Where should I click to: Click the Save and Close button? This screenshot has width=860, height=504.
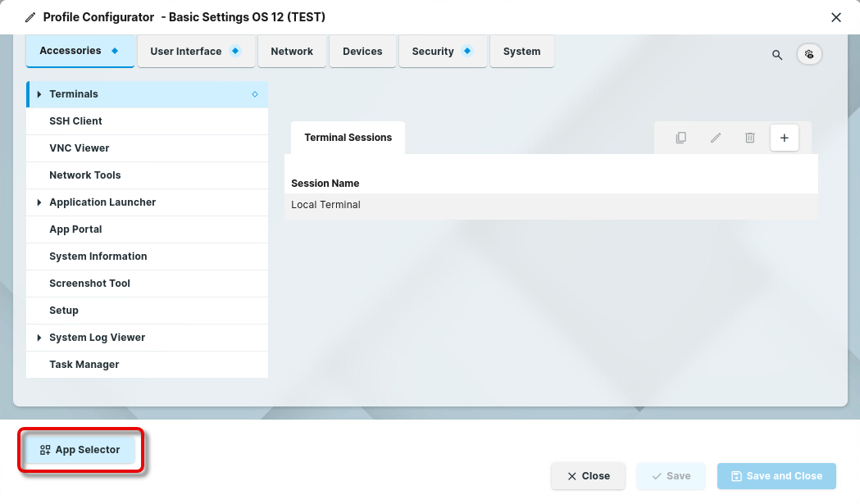(x=776, y=476)
